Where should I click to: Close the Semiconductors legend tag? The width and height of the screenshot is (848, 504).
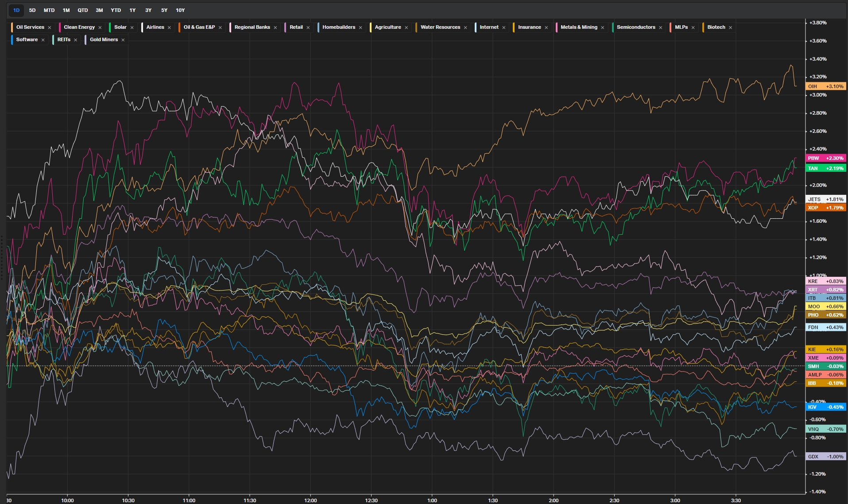point(661,27)
